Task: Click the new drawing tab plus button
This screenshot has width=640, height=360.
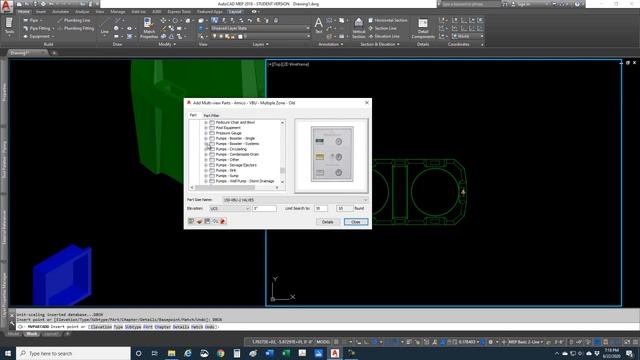Action: [54, 53]
